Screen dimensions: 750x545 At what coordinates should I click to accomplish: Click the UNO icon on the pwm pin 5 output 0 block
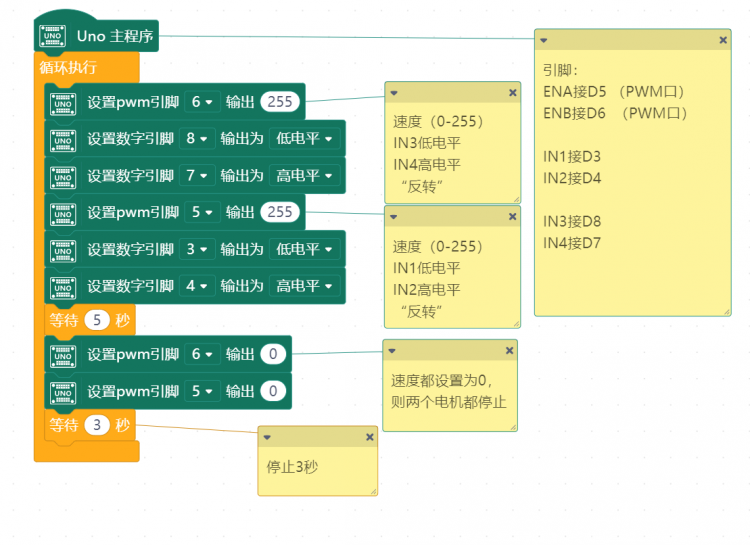(63, 393)
